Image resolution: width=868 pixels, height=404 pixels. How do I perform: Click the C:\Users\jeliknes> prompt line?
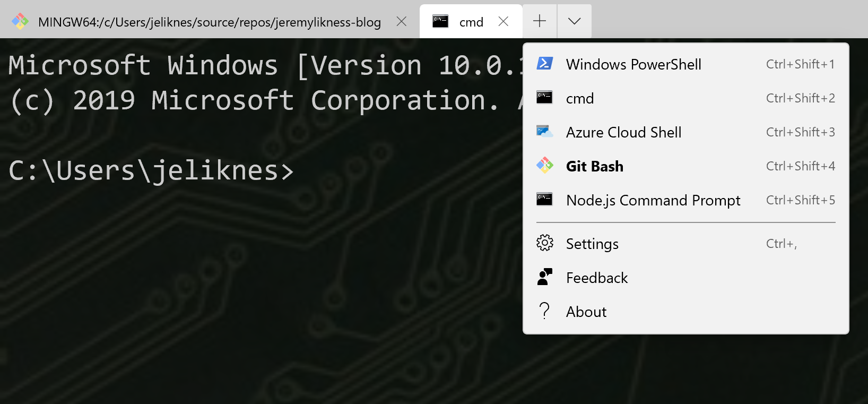coord(151,170)
